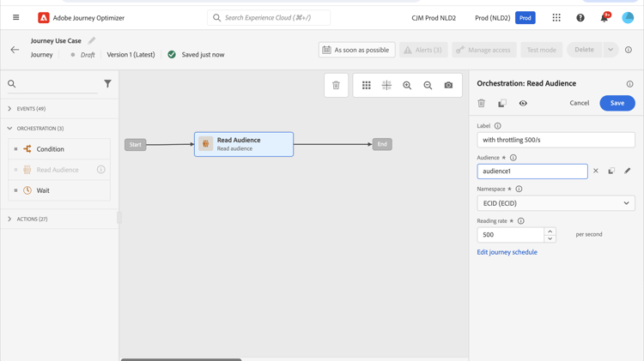
Task: Delete activity via pane trash icon
Action: point(482,103)
